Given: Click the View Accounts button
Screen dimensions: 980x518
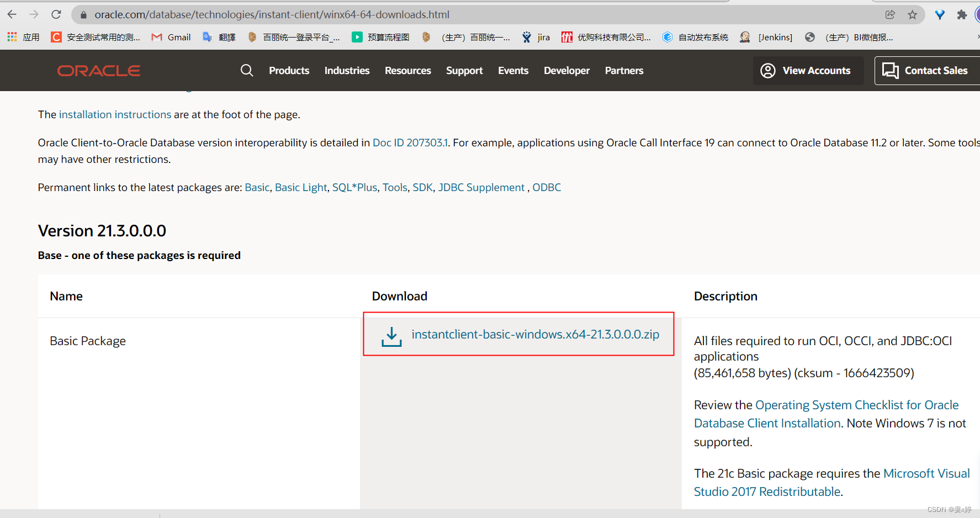Looking at the screenshot, I should [808, 71].
